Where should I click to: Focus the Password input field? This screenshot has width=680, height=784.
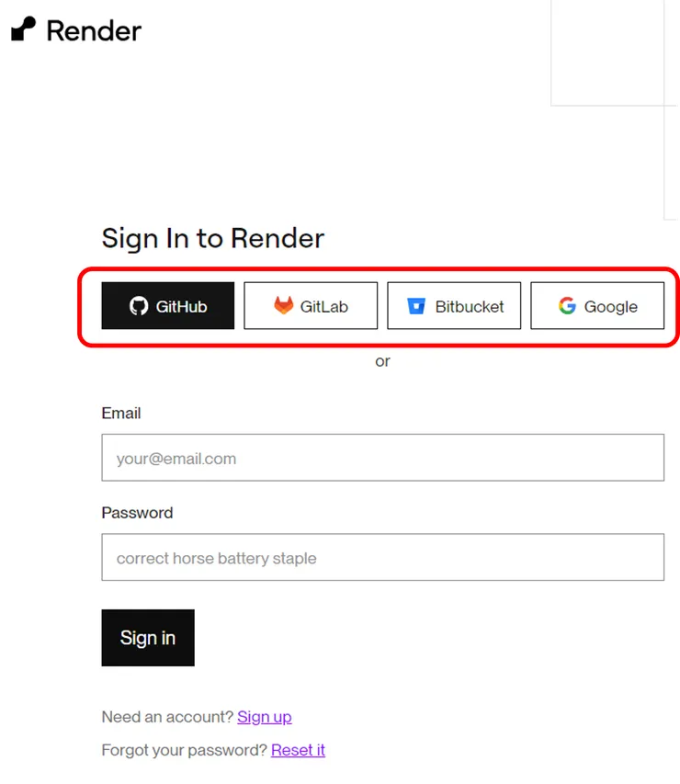tap(382, 557)
